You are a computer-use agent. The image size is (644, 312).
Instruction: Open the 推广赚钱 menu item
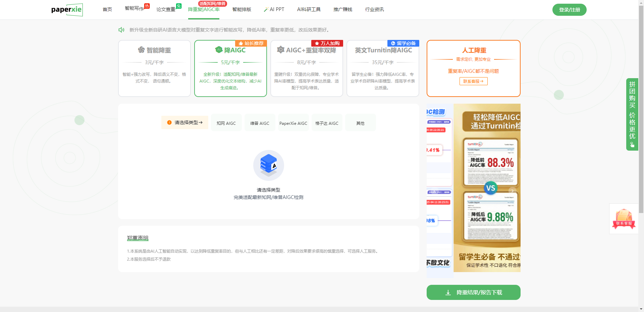343,9
